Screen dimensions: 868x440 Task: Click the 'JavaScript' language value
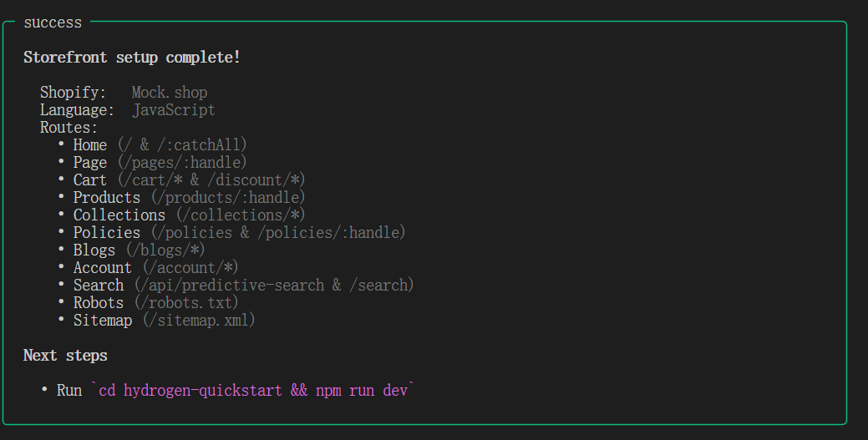click(173, 110)
